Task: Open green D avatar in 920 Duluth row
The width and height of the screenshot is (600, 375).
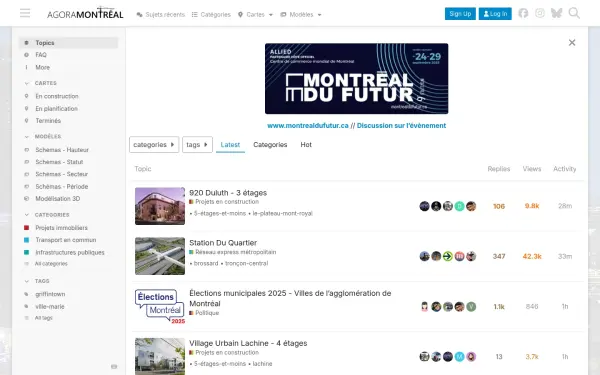Action: (459, 206)
